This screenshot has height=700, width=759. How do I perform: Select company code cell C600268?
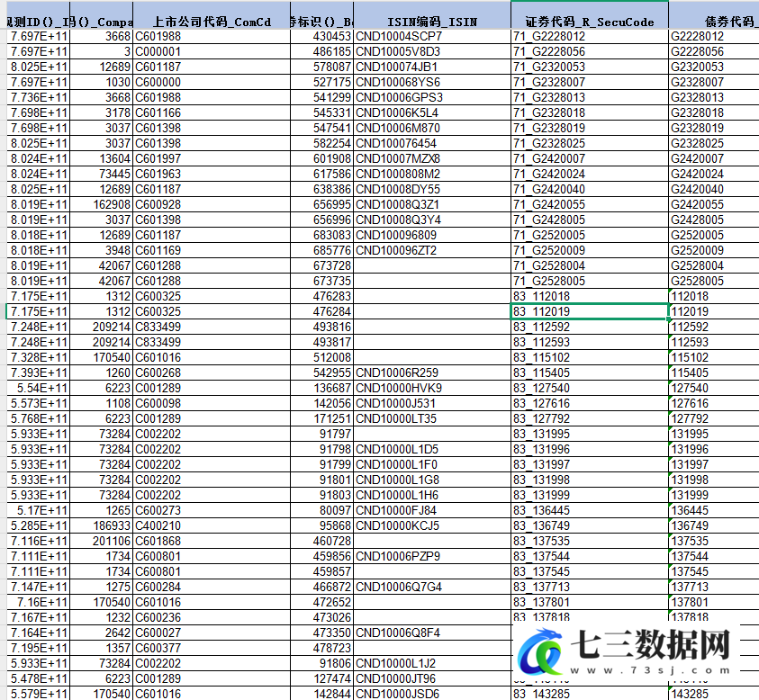(212, 373)
